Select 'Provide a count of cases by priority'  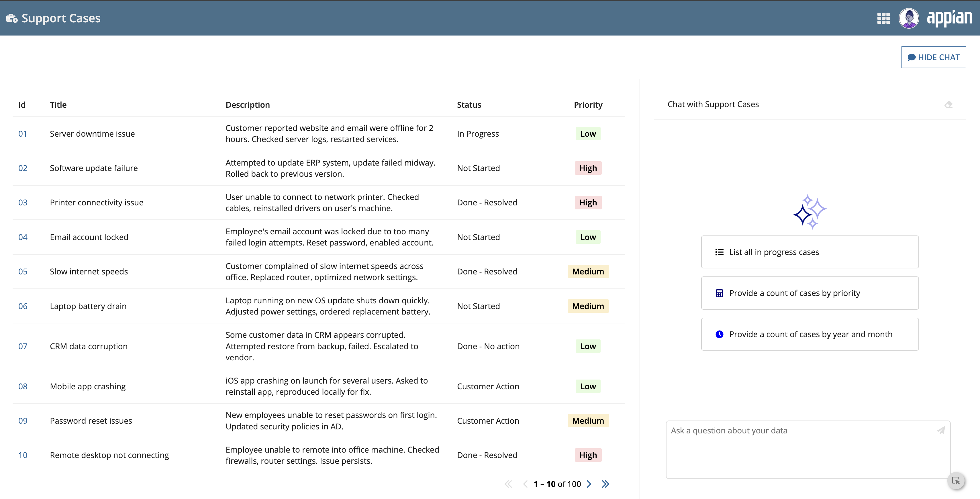[810, 293]
